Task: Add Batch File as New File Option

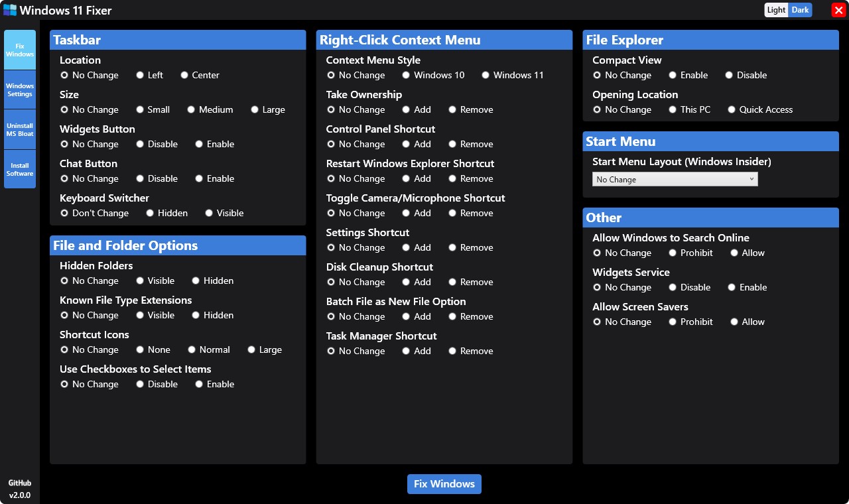Action: pos(417,316)
